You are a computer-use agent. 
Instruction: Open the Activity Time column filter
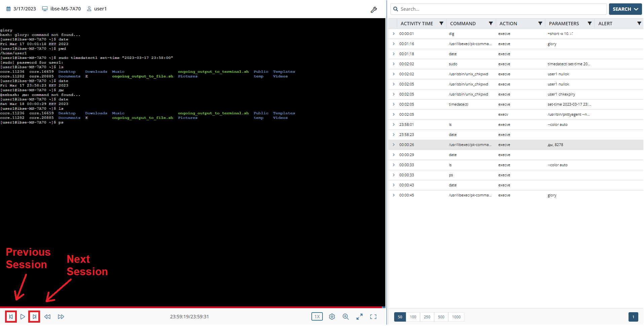pyautogui.click(x=441, y=24)
